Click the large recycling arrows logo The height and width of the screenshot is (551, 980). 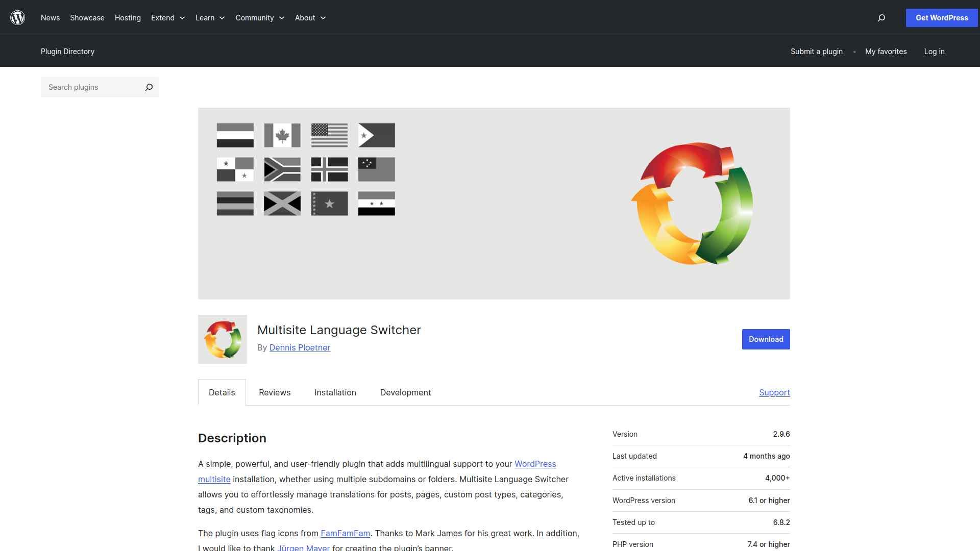click(x=692, y=204)
